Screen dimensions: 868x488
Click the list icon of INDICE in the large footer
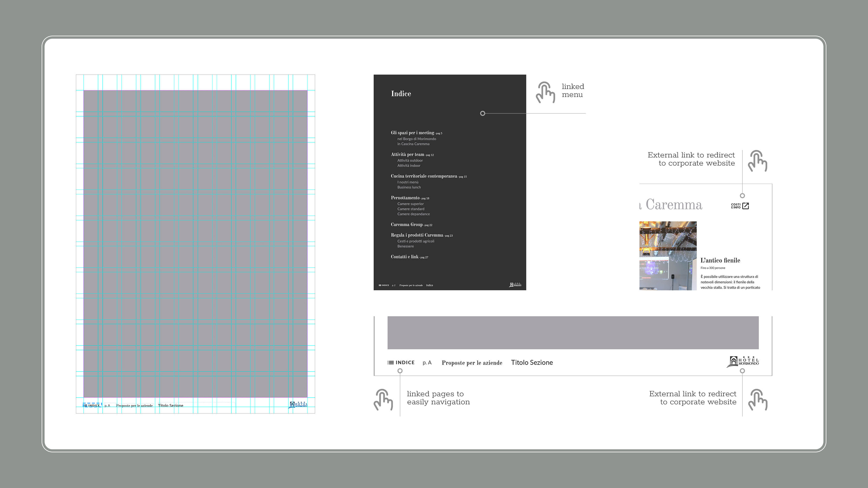click(x=391, y=363)
